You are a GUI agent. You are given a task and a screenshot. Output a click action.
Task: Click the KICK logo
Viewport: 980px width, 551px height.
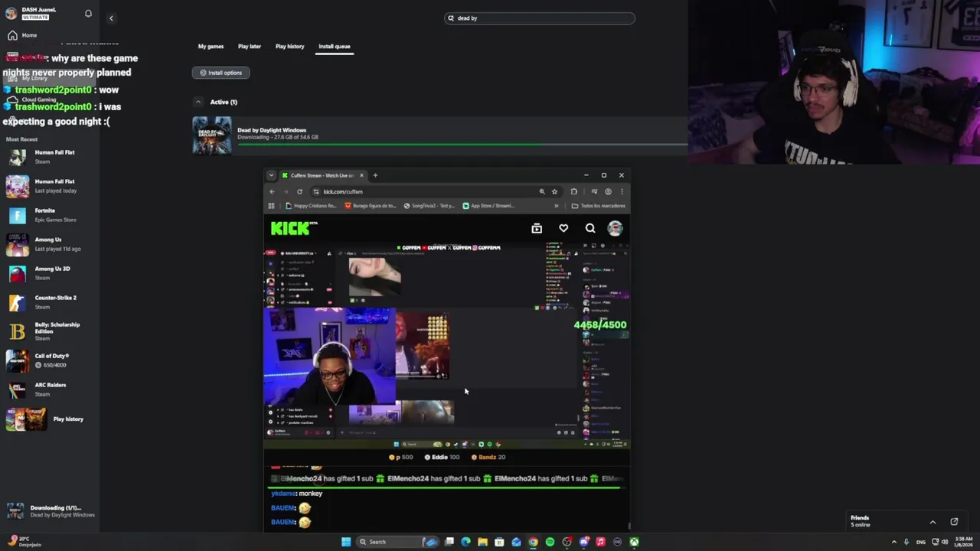click(x=294, y=228)
